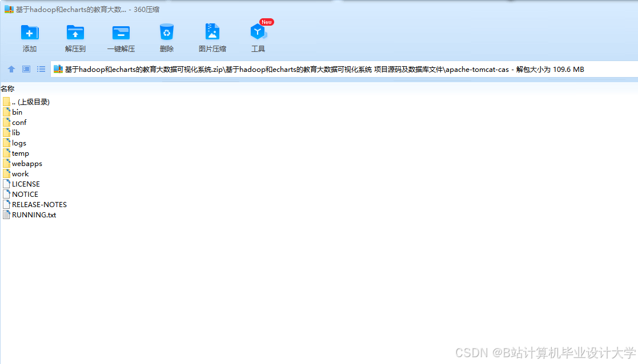
Task: Select the 解压到 extract icon
Action: pyautogui.click(x=75, y=34)
